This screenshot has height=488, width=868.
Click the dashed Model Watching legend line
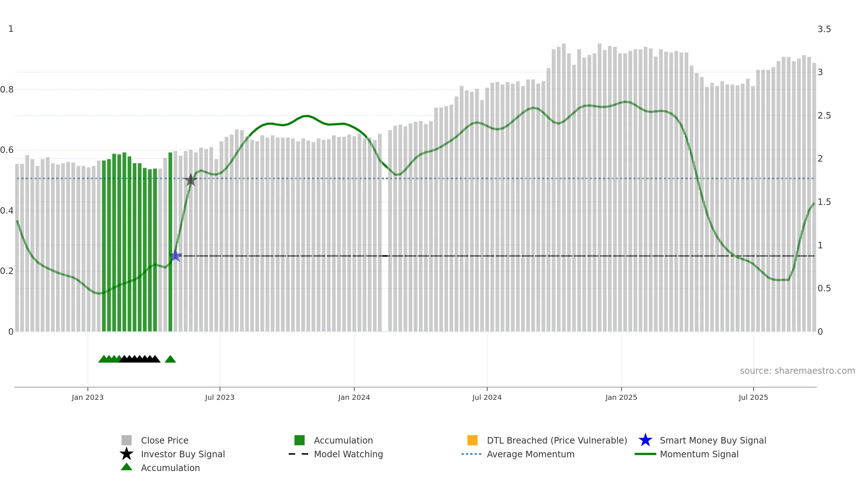coord(299,454)
